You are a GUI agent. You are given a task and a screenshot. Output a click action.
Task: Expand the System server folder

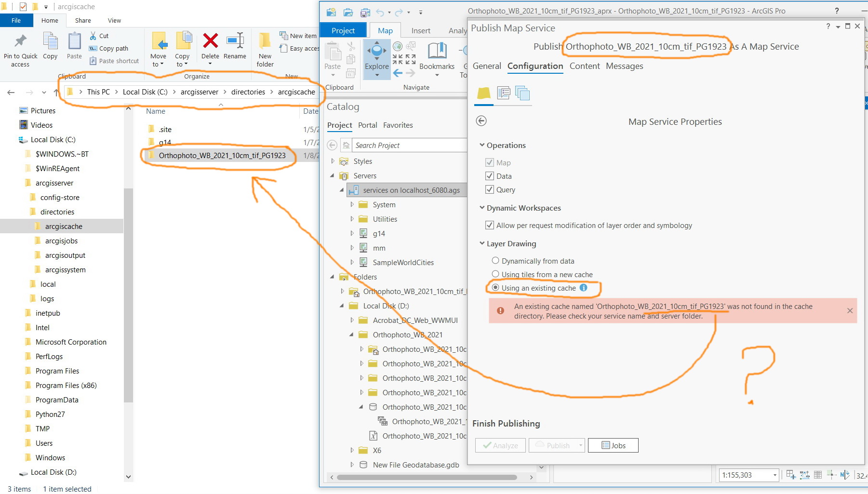point(352,204)
